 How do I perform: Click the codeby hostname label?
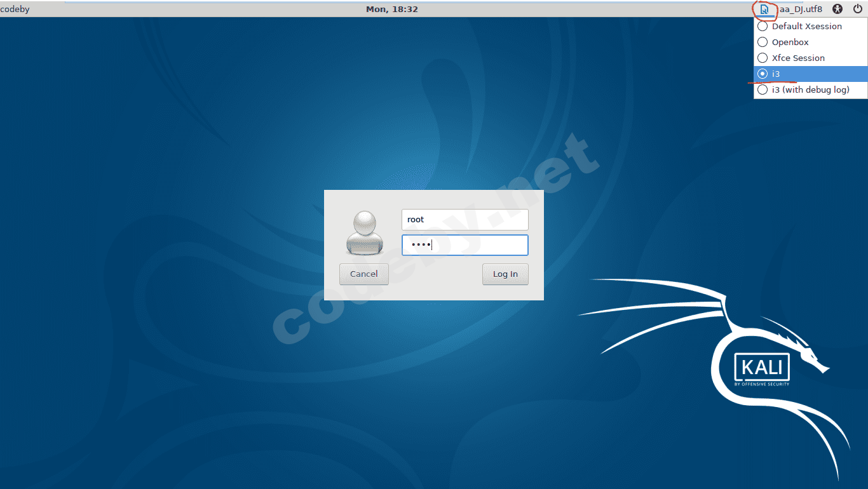pos(15,9)
